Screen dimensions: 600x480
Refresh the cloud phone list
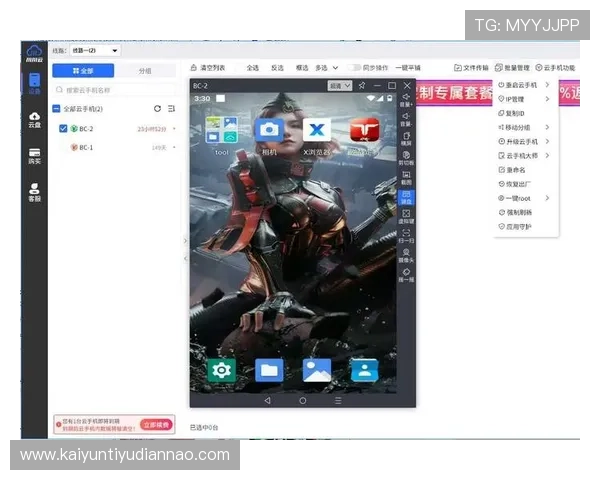tap(157, 109)
